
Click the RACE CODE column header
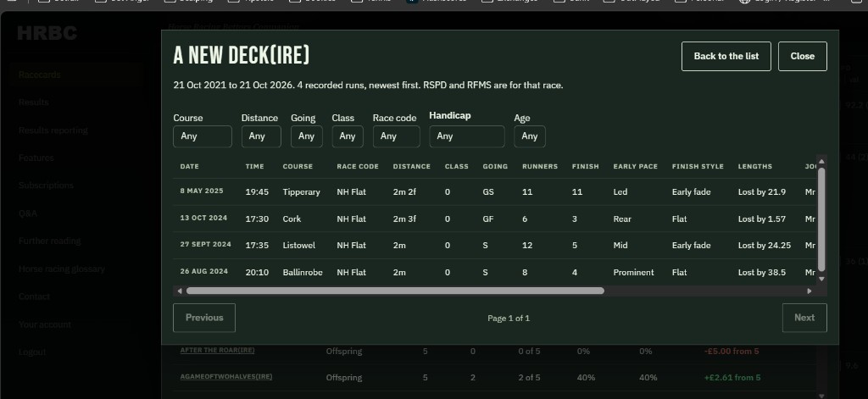(358, 166)
